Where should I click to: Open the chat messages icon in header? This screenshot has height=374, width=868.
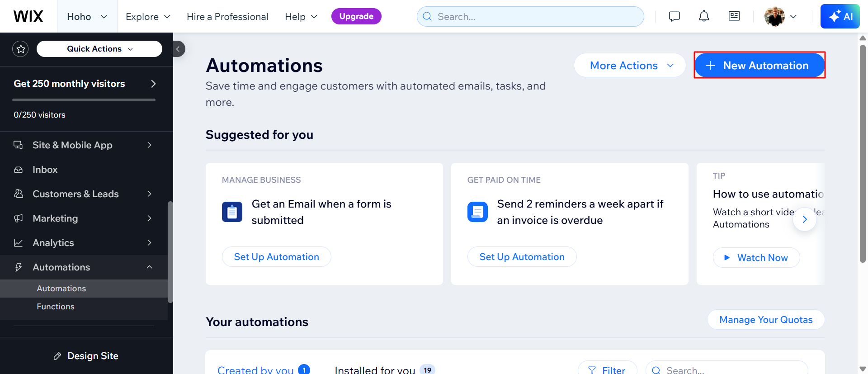(x=674, y=17)
